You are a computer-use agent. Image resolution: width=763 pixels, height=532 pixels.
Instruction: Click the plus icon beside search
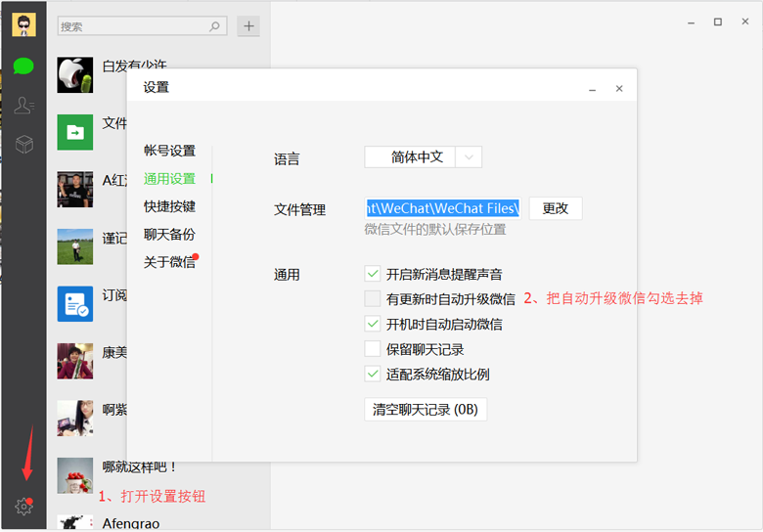click(248, 26)
